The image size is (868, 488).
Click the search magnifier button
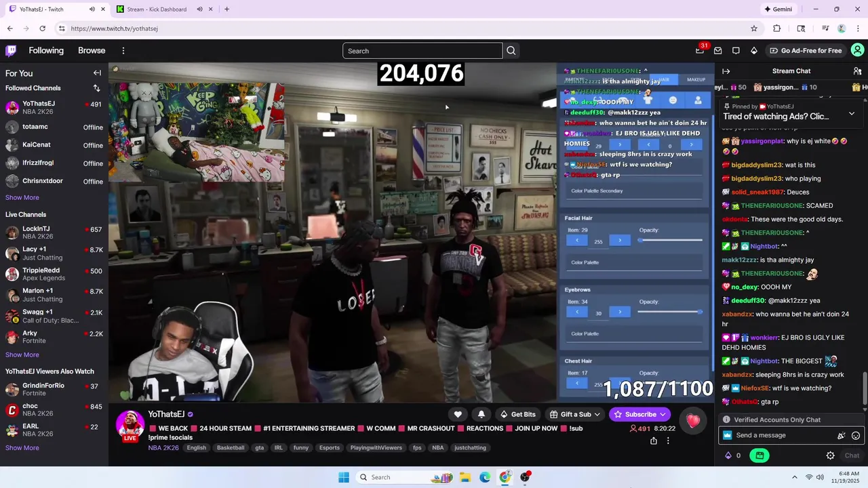click(511, 51)
